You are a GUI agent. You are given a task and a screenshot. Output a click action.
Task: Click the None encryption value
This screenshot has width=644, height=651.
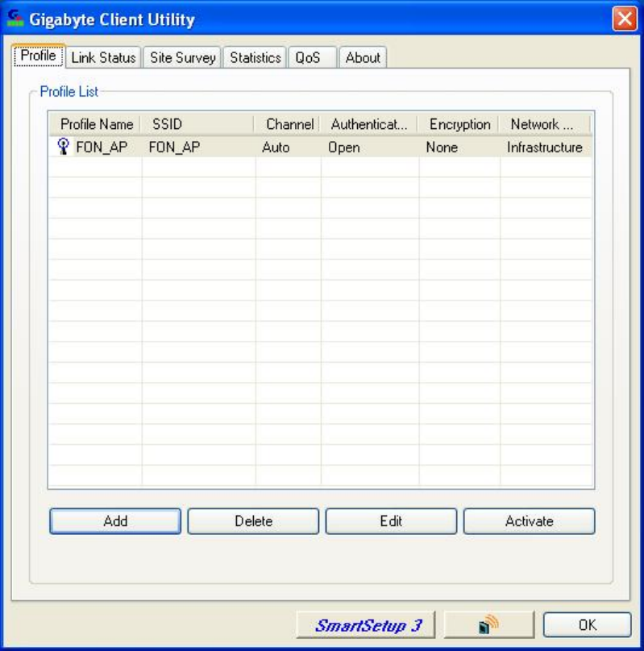(x=442, y=147)
